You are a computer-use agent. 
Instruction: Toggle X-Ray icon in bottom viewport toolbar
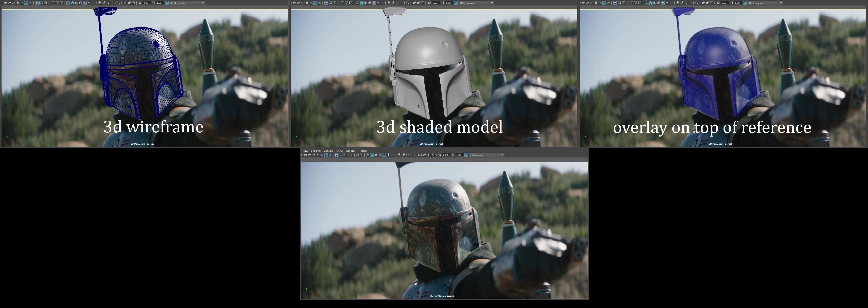click(x=425, y=155)
